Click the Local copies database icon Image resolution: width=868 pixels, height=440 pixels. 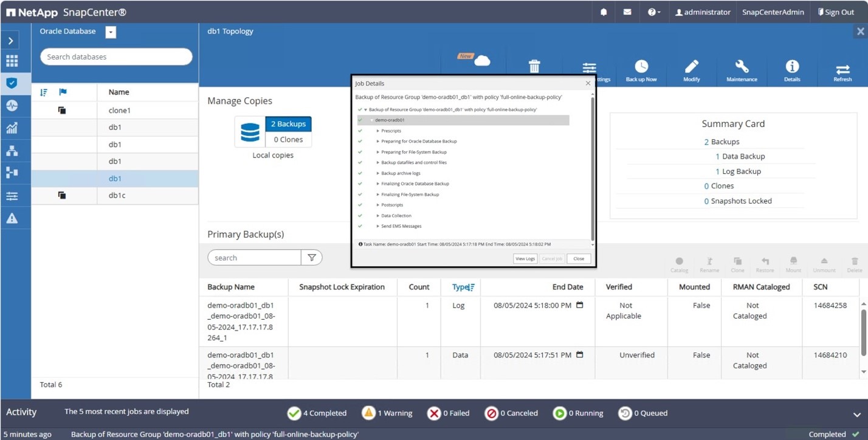tap(250, 132)
